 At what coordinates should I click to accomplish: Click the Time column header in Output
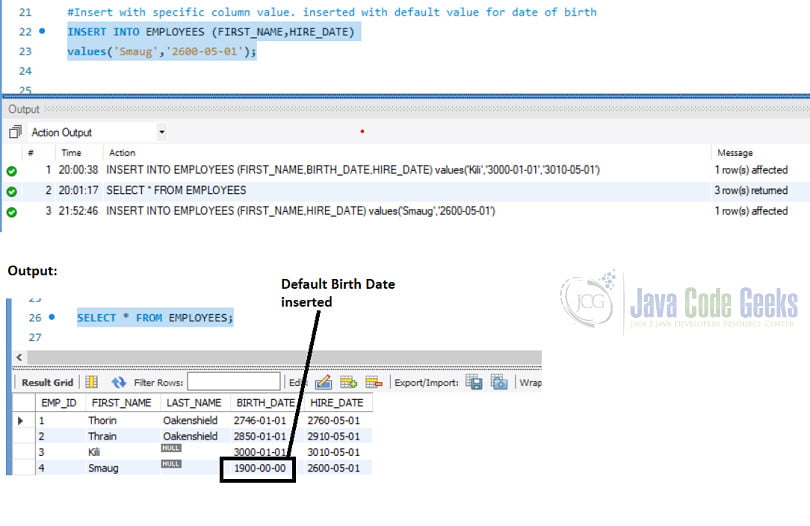71,153
